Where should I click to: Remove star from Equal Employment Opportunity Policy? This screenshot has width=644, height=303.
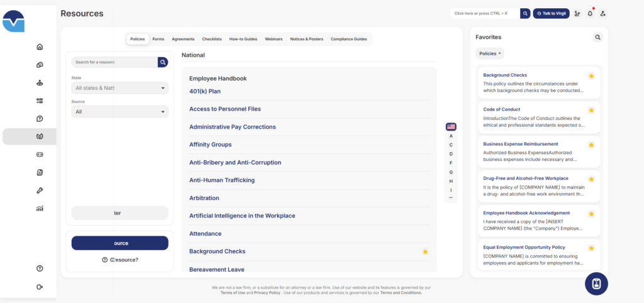591,248
